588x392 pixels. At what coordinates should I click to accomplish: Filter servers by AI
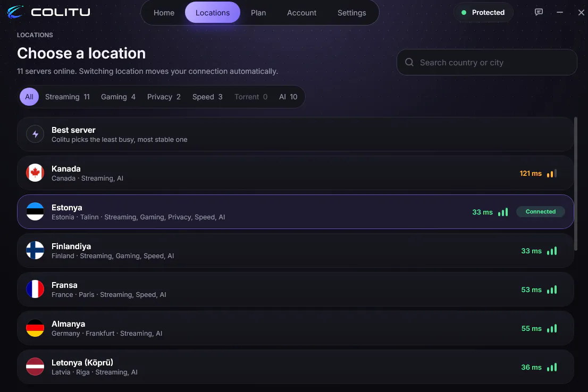tap(288, 97)
